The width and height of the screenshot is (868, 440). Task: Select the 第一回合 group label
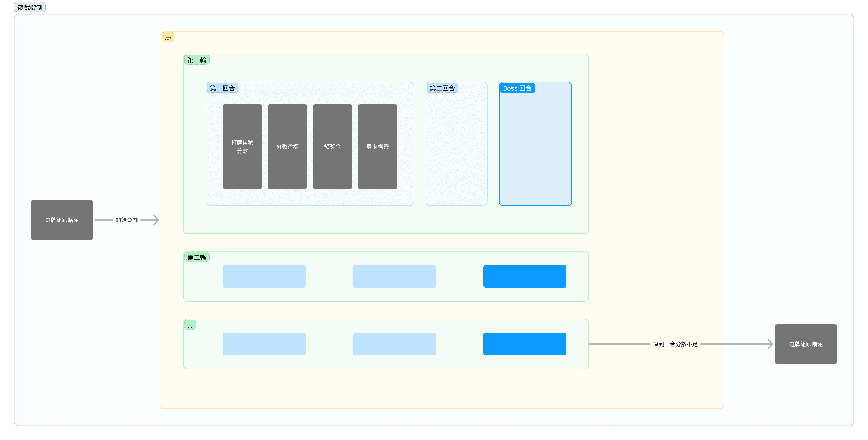(222, 88)
